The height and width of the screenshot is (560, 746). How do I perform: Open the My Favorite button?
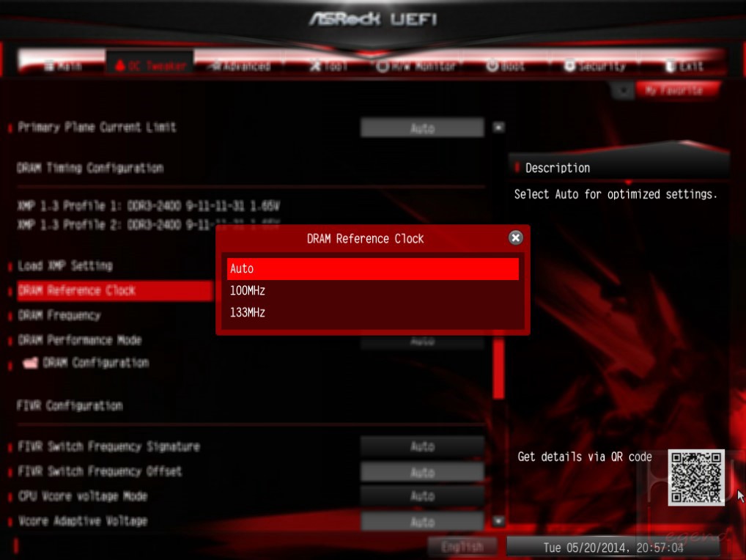pyautogui.click(x=677, y=90)
